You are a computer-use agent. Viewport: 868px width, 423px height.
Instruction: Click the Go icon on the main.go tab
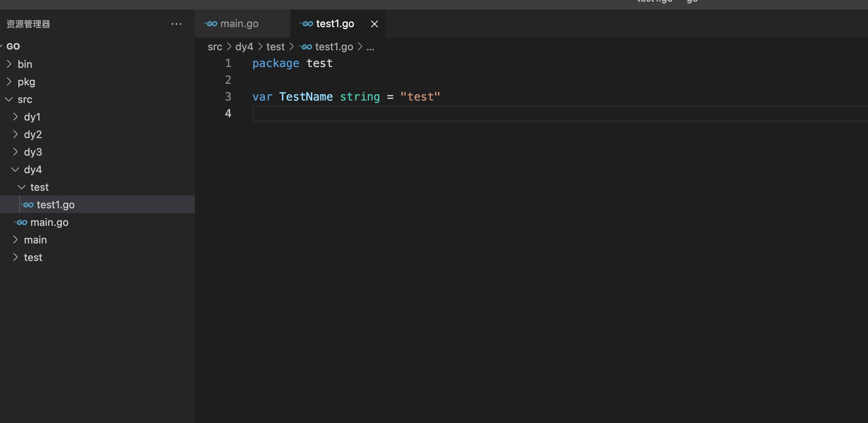pyautogui.click(x=211, y=24)
